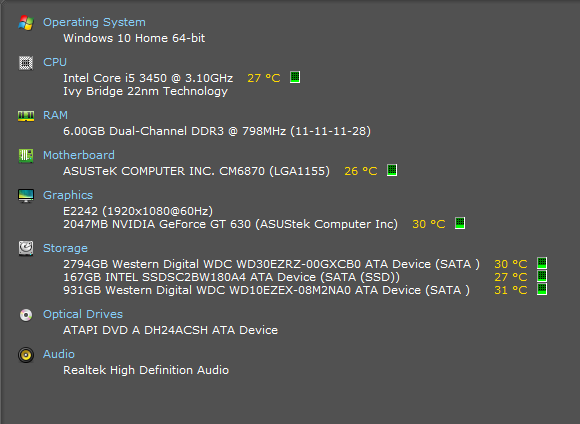This screenshot has height=424, width=580.
Task: Click the CPU chip icon
Action: click(x=26, y=63)
